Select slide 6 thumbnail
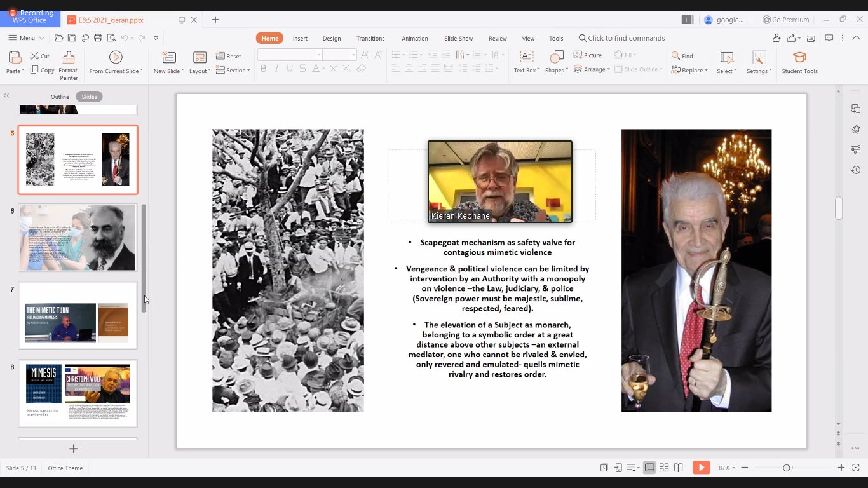 click(78, 237)
